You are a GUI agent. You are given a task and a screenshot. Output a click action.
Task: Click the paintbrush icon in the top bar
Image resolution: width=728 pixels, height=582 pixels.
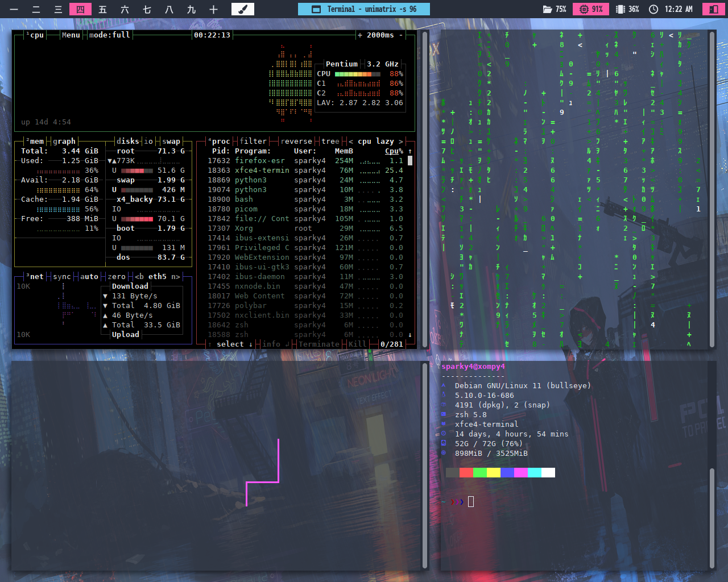click(x=242, y=9)
